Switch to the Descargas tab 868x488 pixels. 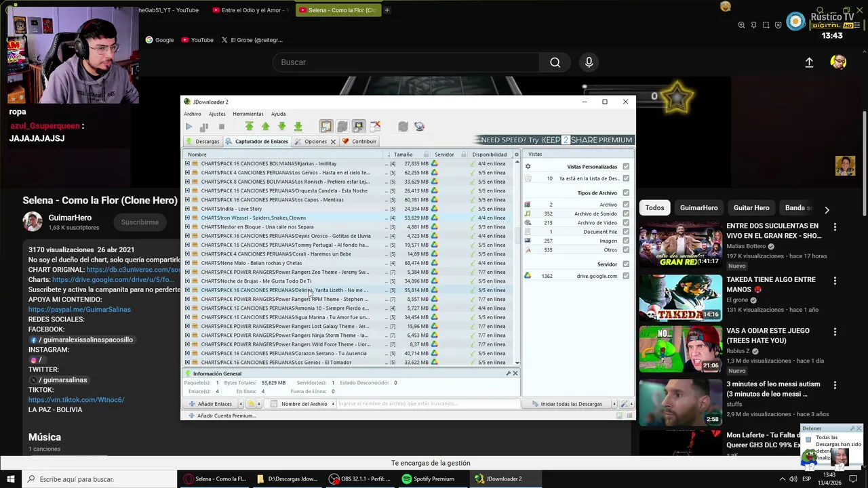[203, 142]
